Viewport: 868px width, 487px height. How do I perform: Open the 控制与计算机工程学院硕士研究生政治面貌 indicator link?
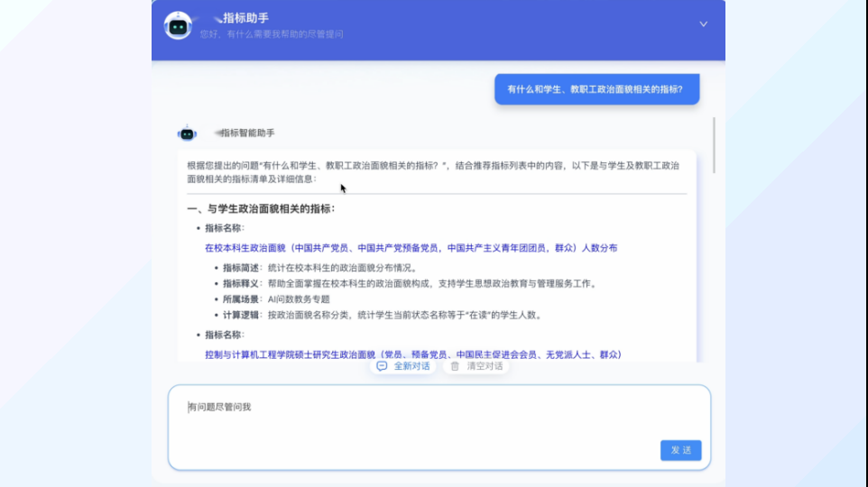[413, 354]
